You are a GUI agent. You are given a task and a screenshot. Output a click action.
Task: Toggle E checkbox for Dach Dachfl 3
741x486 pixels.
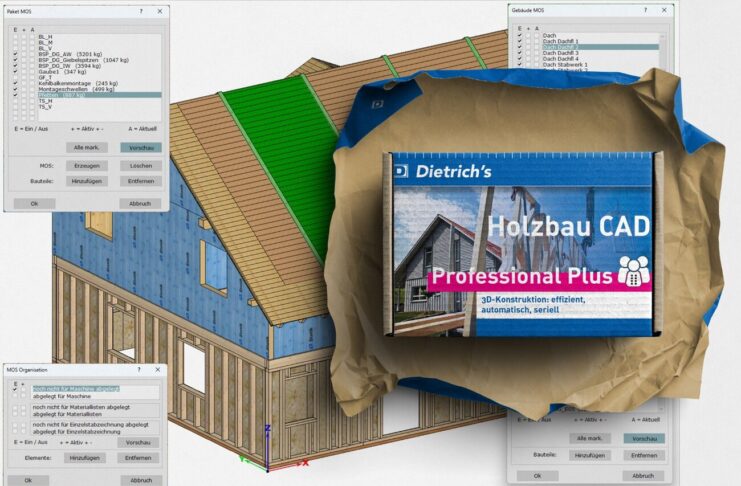pyautogui.click(x=520, y=53)
